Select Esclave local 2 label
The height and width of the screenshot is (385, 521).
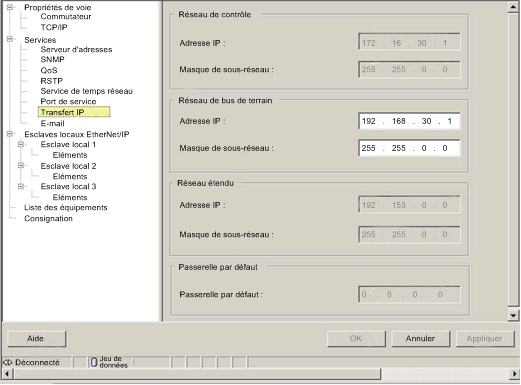point(68,166)
